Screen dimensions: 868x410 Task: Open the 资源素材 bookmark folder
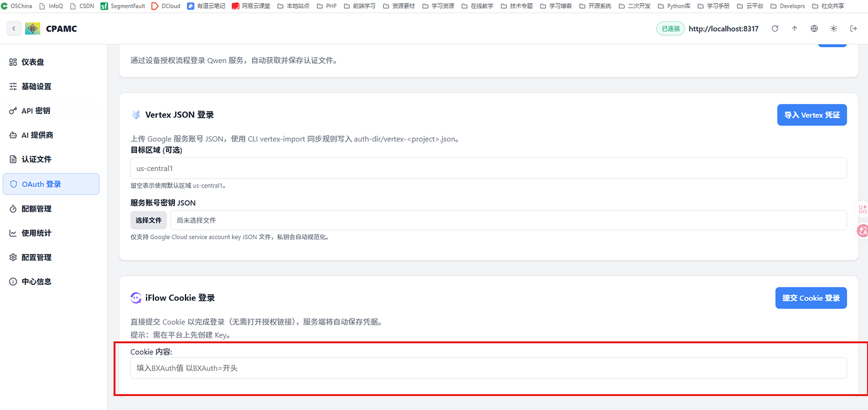point(398,6)
